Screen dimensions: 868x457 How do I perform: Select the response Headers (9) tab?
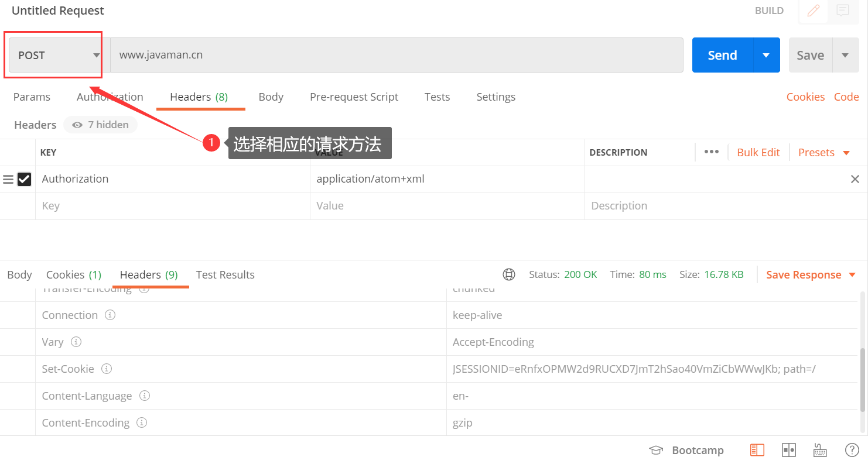pyautogui.click(x=149, y=275)
